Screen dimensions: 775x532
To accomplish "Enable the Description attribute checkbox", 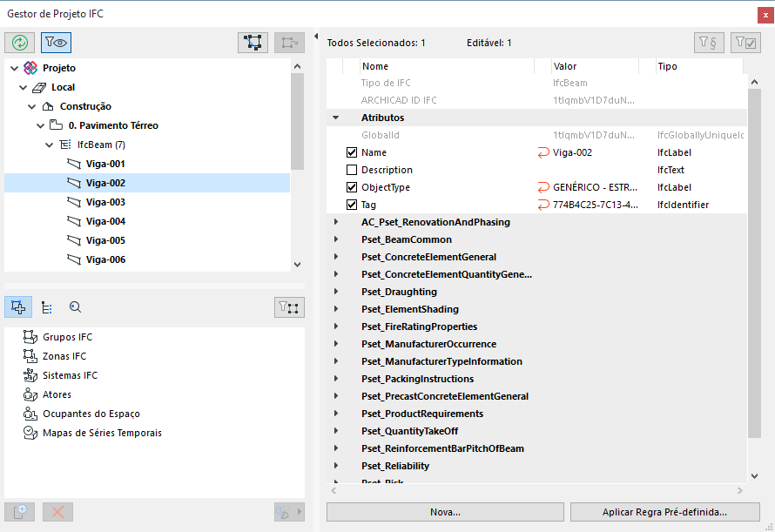I will click(x=352, y=170).
